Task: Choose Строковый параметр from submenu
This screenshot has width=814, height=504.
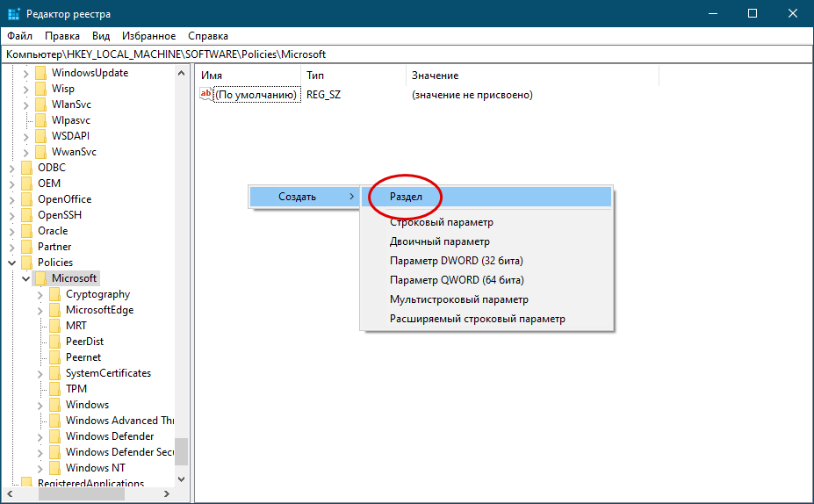Action: point(487,222)
